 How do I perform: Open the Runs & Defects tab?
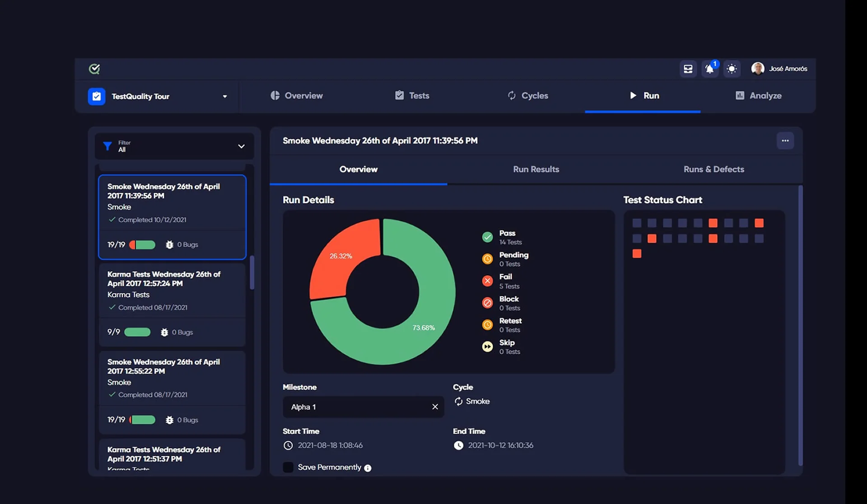(713, 169)
